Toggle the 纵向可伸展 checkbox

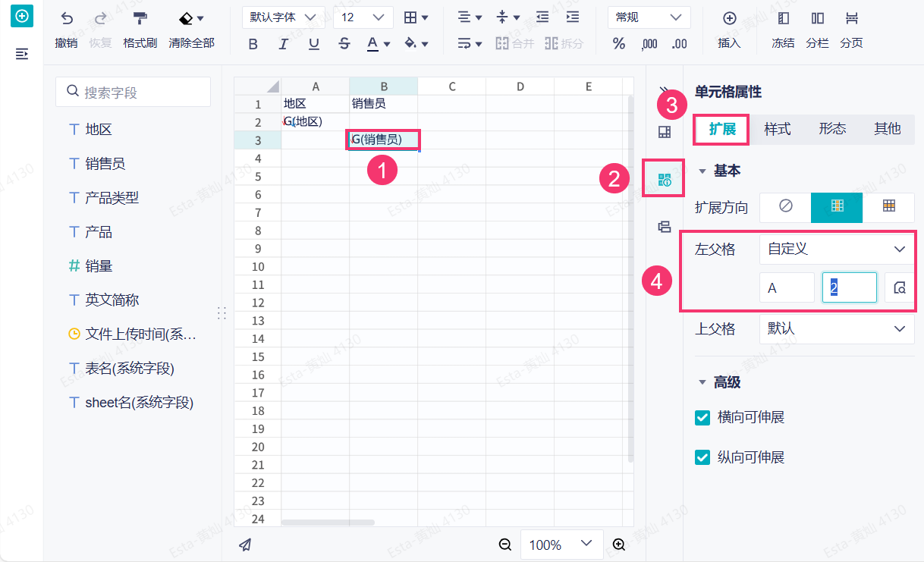click(702, 457)
